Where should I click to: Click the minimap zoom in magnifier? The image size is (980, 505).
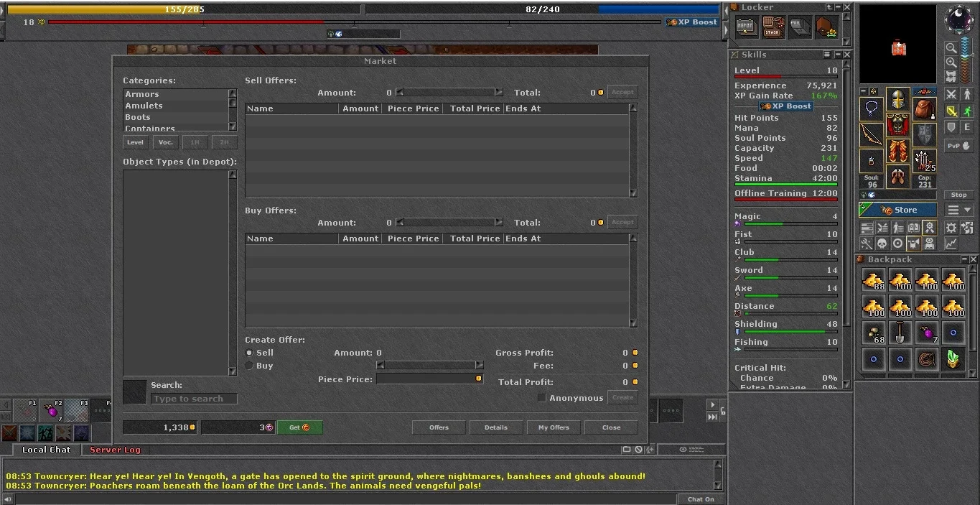pos(951,62)
